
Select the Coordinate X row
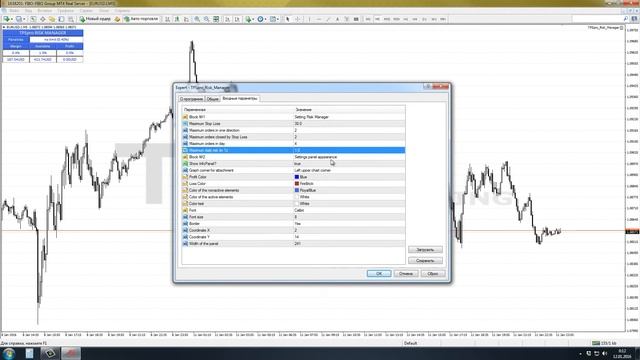(293, 230)
